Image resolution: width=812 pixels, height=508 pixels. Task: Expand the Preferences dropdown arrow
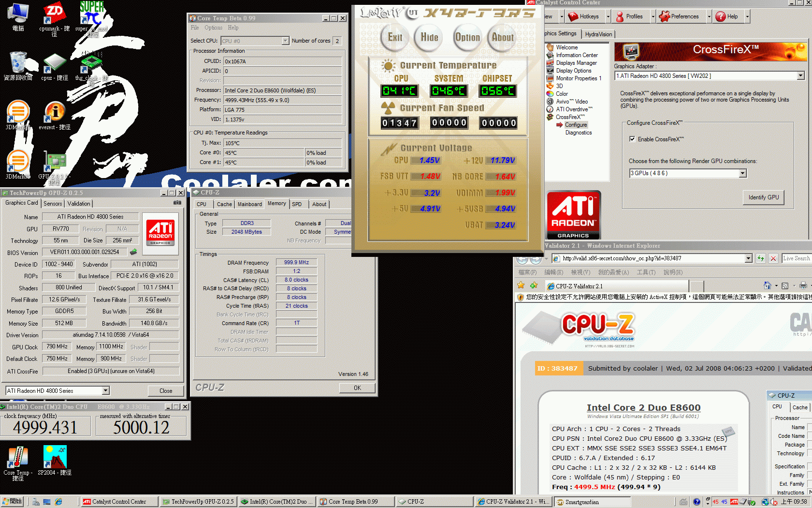[709, 16]
